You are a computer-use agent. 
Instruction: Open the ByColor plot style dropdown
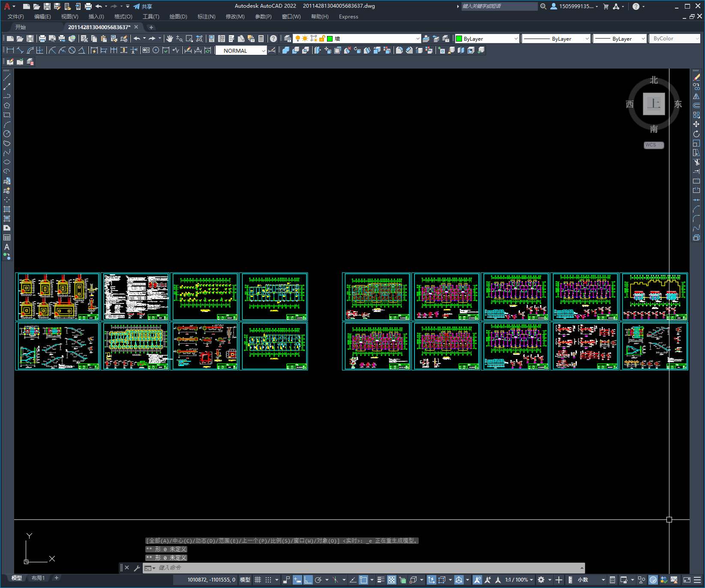click(675, 39)
